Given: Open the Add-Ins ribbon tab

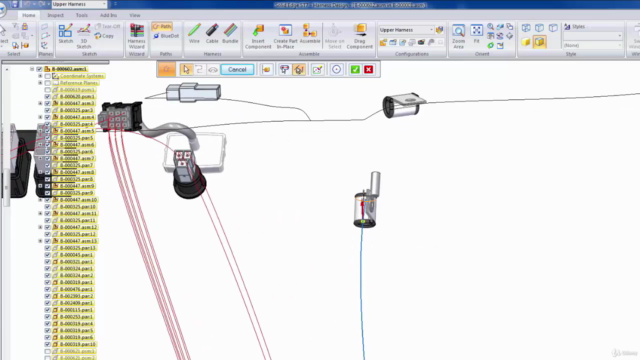Looking at the screenshot, I should (x=109, y=15).
